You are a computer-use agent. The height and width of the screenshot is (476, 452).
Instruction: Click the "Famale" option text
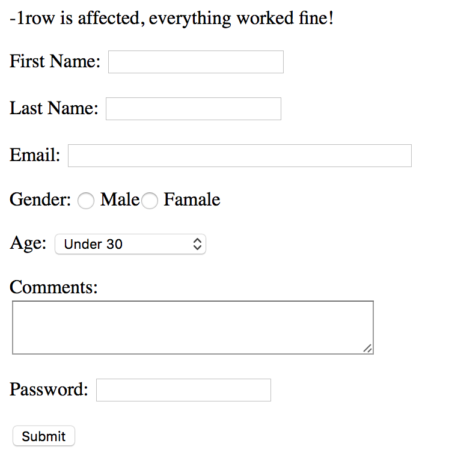coord(192,200)
